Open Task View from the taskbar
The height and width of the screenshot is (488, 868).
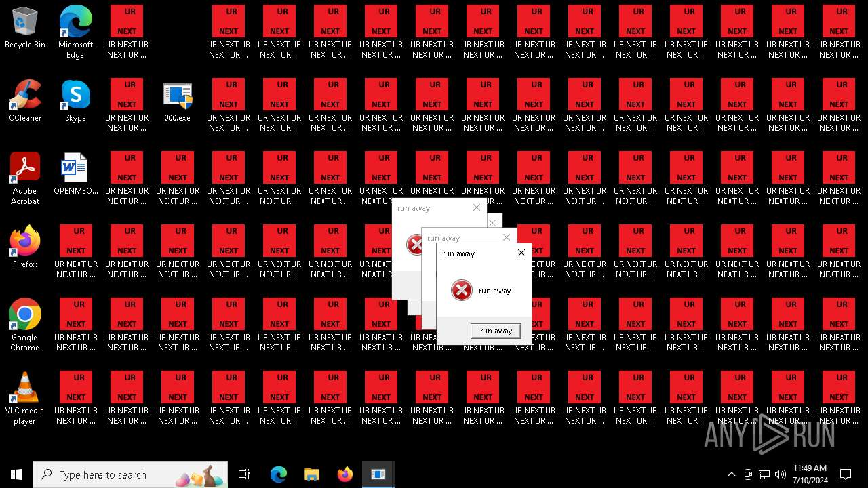point(244,474)
